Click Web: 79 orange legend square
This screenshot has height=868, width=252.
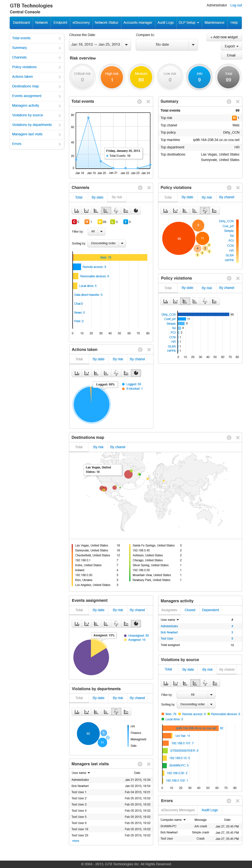[163, 714]
